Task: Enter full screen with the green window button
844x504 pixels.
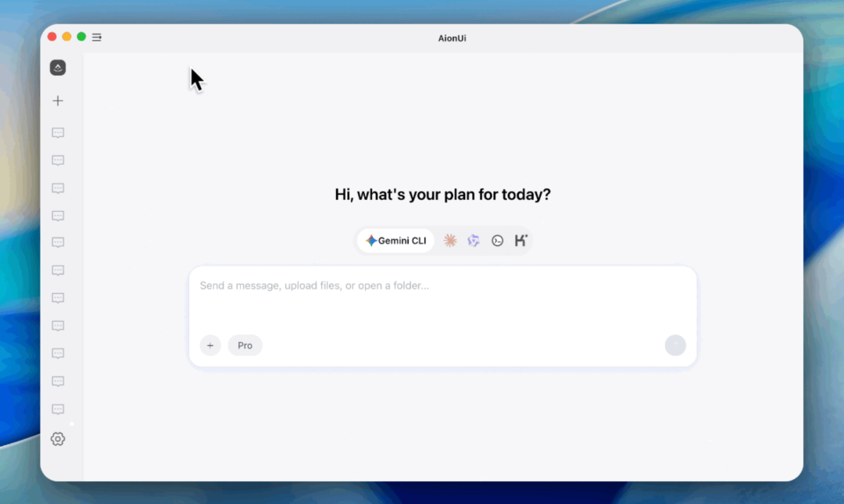Action: point(81,37)
